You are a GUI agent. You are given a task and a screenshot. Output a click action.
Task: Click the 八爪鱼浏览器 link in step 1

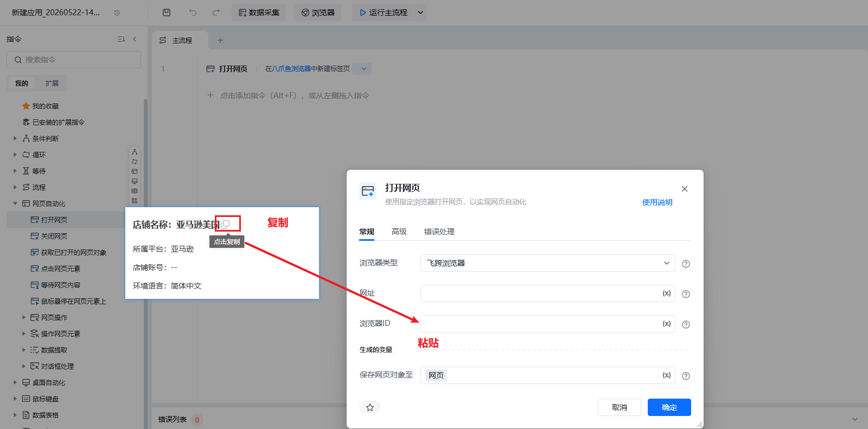click(291, 69)
